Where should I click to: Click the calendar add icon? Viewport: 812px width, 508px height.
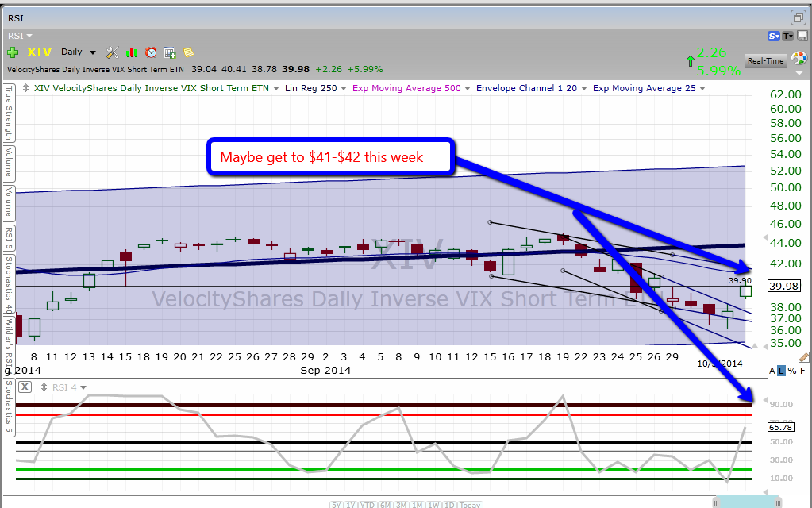coord(170,52)
